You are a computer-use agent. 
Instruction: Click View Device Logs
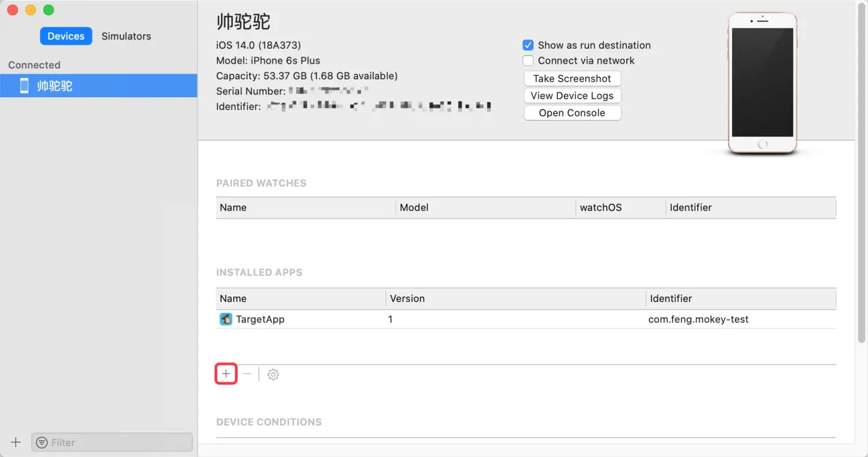(572, 96)
